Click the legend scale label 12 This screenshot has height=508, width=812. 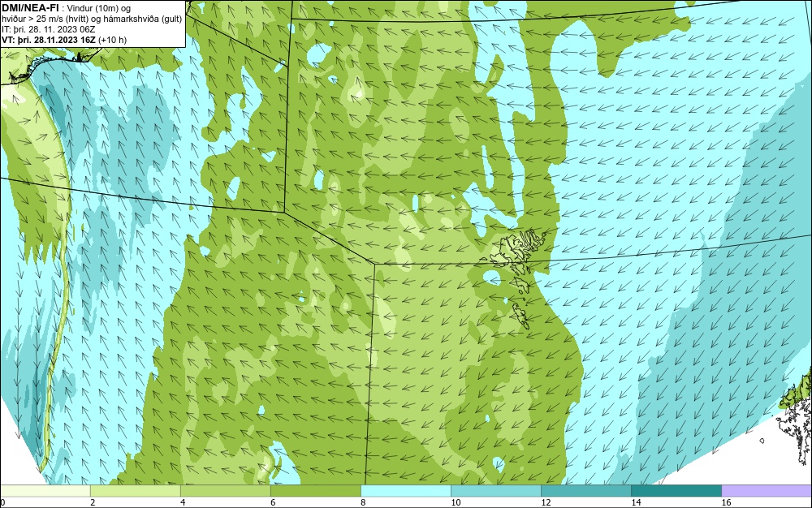pyautogui.click(x=546, y=502)
